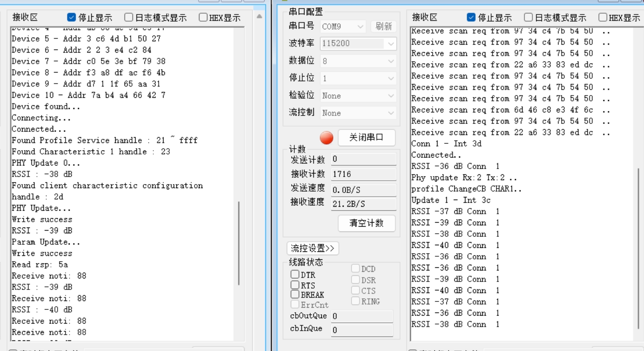Click the cbOutQue value field
The width and height of the screenshot is (644, 351).
(362, 316)
